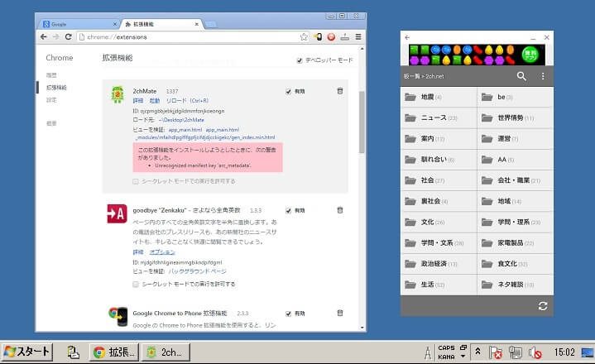
Task: Allow goodbye Zenkaku in incognito mode checkbox
Action: click(136, 284)
